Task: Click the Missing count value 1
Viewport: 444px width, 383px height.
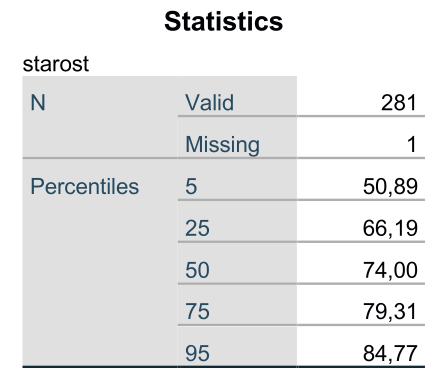Action: point(412,145)
